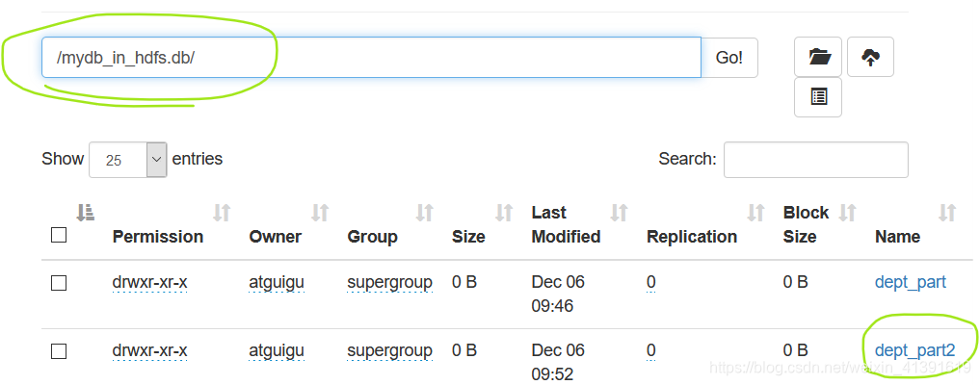
Task: Click the Go! button
Action: pos(729,58)
